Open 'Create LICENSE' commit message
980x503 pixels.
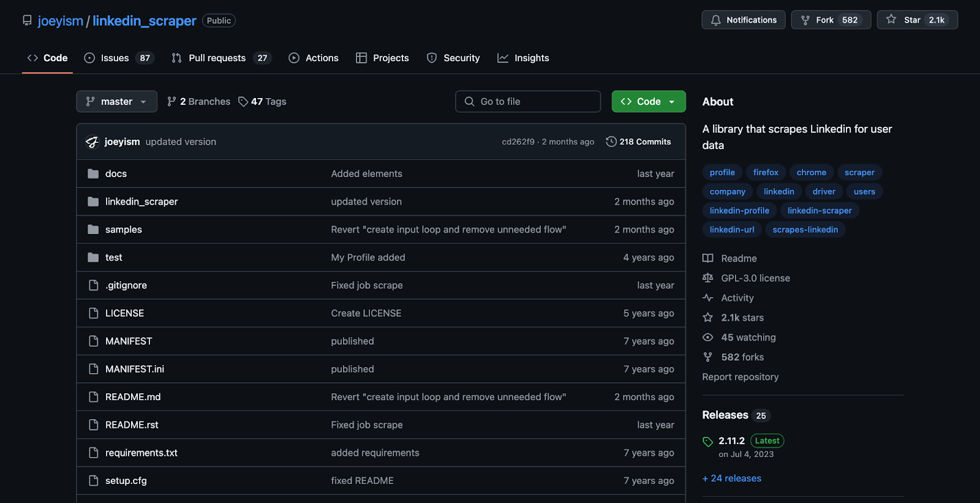click(366, 313)
